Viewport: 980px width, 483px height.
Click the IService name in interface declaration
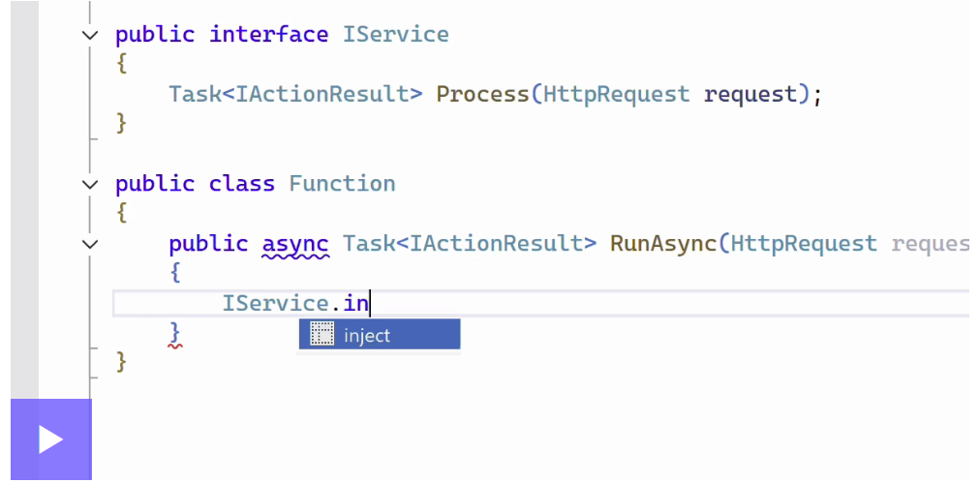(395, 35)
